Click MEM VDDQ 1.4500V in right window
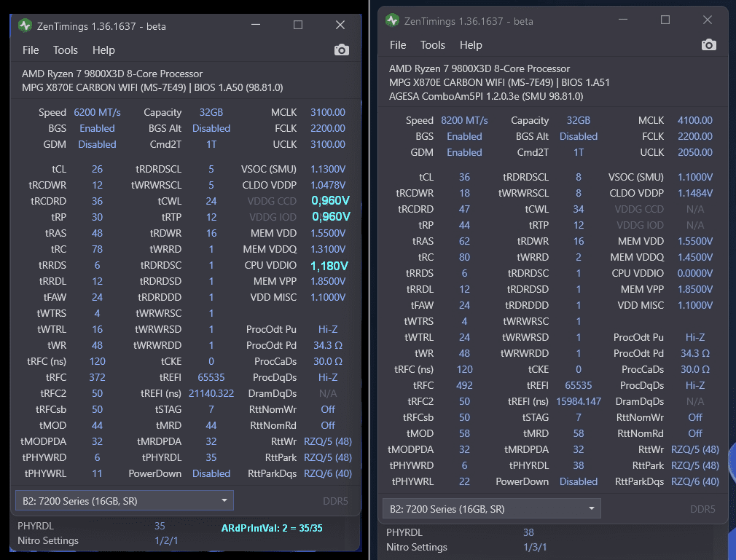 694,258
